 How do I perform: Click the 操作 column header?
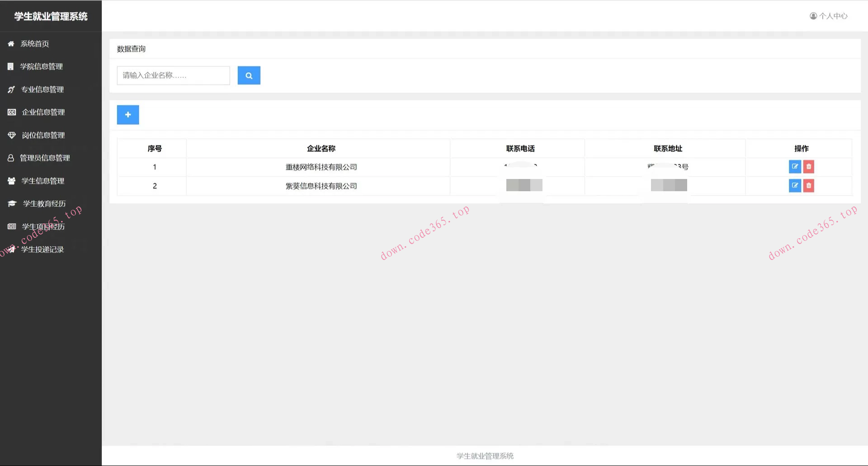801,148
